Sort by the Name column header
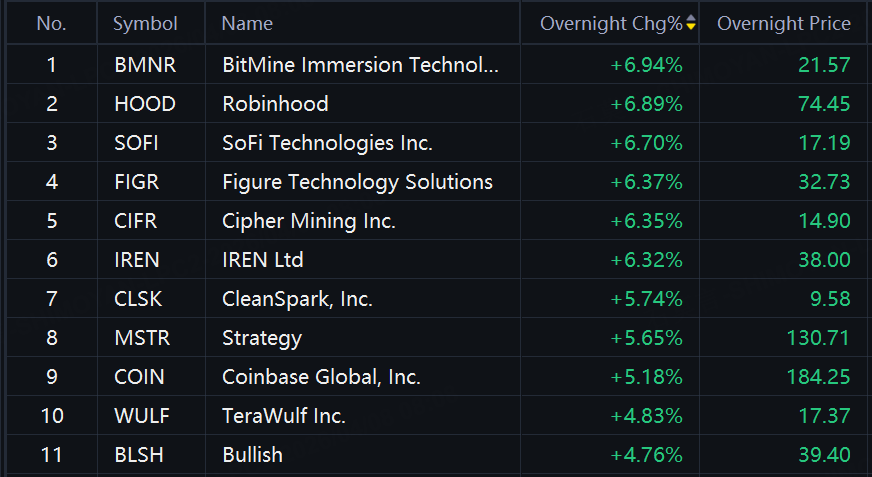Image resolution: width=872 pixels, height=477 pixels. [247, 23]
